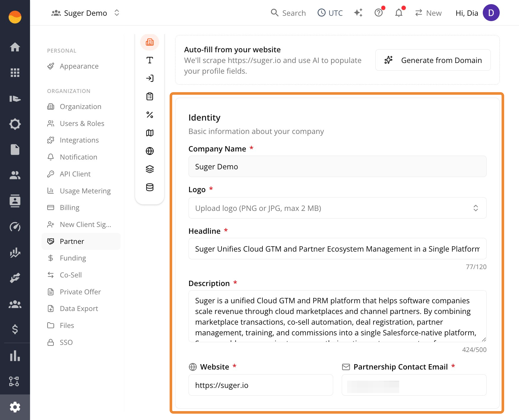Image resolution: width=519 pixels, height=420 pixels.
Task: Open the dollar sign icon in left rail
Action: click(x=15, y=329)
